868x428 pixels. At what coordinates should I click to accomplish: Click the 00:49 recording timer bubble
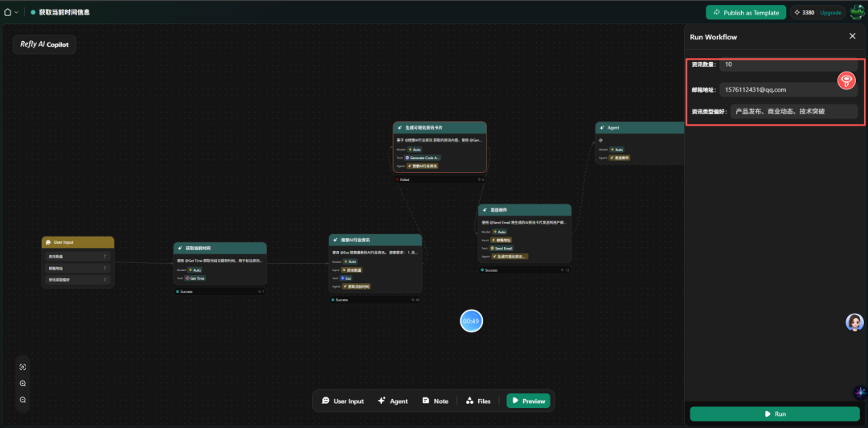(471, 321)
